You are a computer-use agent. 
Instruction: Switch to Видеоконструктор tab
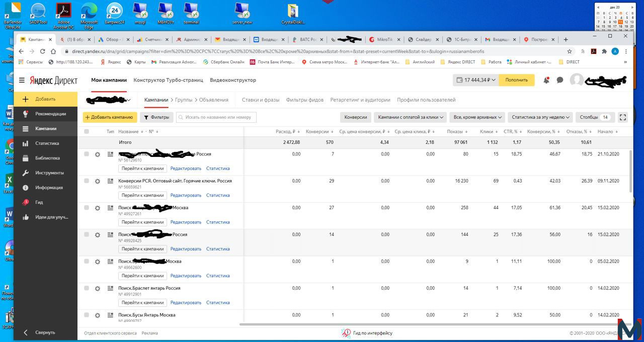[233, 80]
